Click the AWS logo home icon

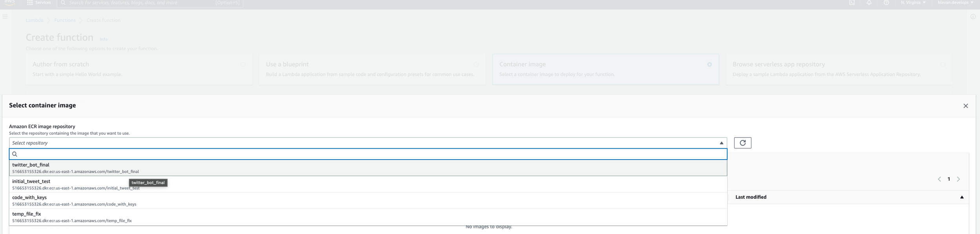coord(9,2)
